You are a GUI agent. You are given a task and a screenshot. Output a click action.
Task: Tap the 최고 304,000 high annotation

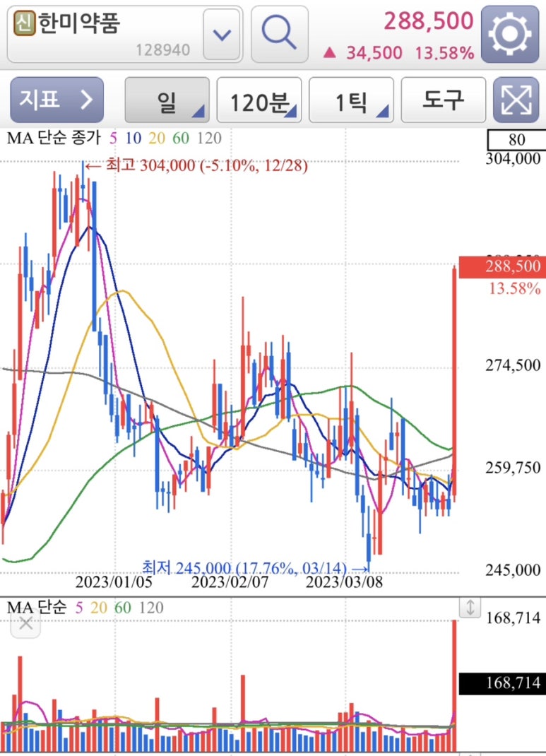click(197, 165)
